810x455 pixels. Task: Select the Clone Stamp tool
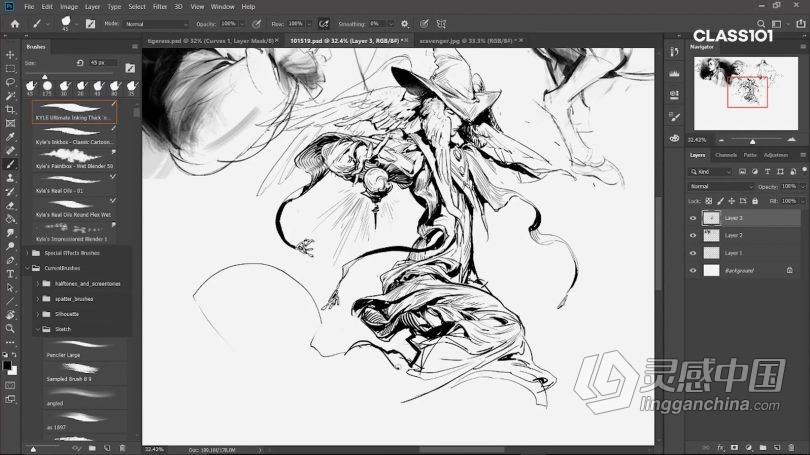click(x=10, y=178)
